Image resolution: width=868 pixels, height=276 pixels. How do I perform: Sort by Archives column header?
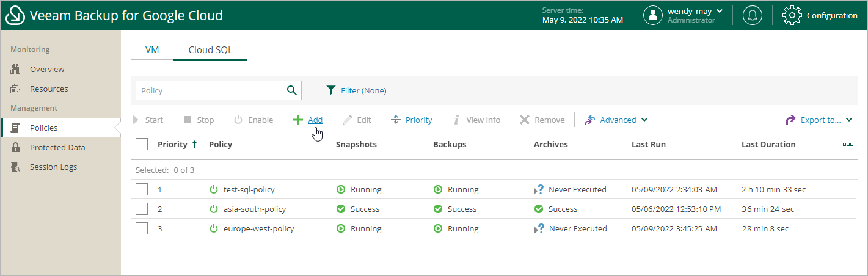(x=551, y=145)
